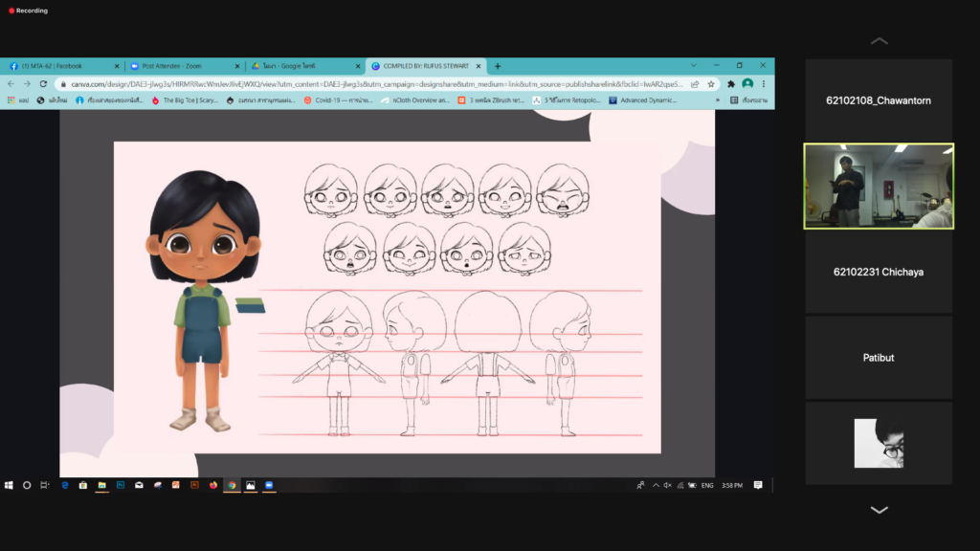The image size is (980, 551).
Task: Open The Big Toe | Scary bookmark
Action: point(185,99)
